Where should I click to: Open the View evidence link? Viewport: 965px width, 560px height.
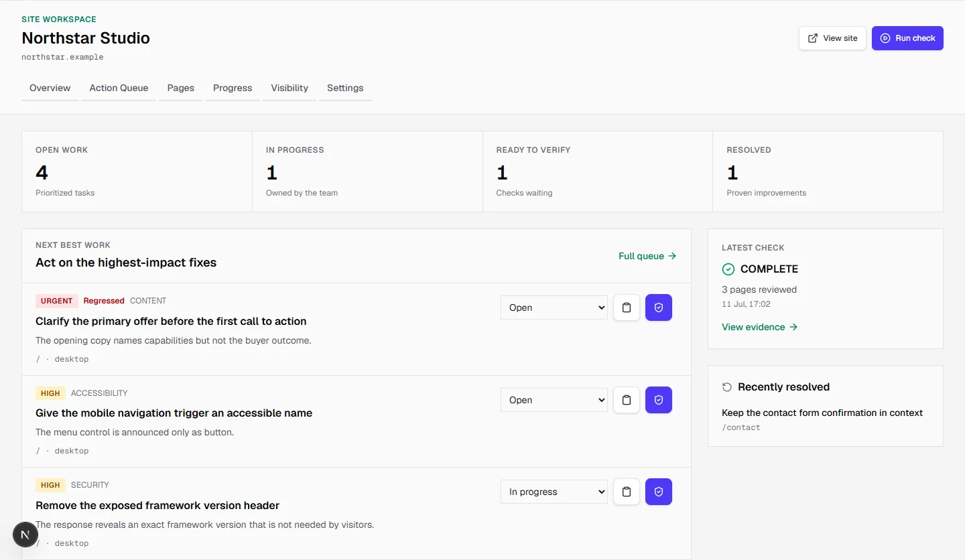tap(760, 327)
